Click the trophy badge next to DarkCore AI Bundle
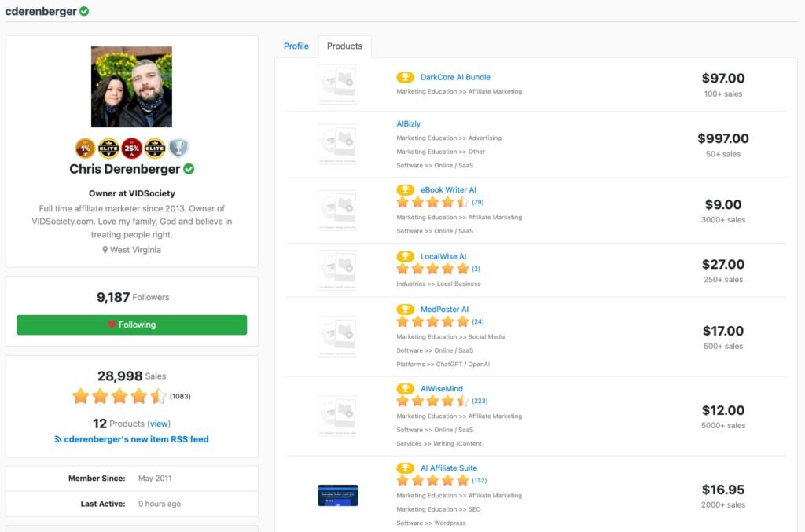This screenshot has height=532, width=805. click(405, 77)
